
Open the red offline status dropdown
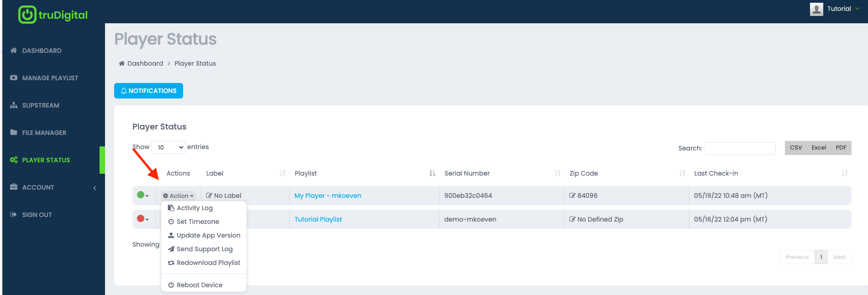(143, 219)
